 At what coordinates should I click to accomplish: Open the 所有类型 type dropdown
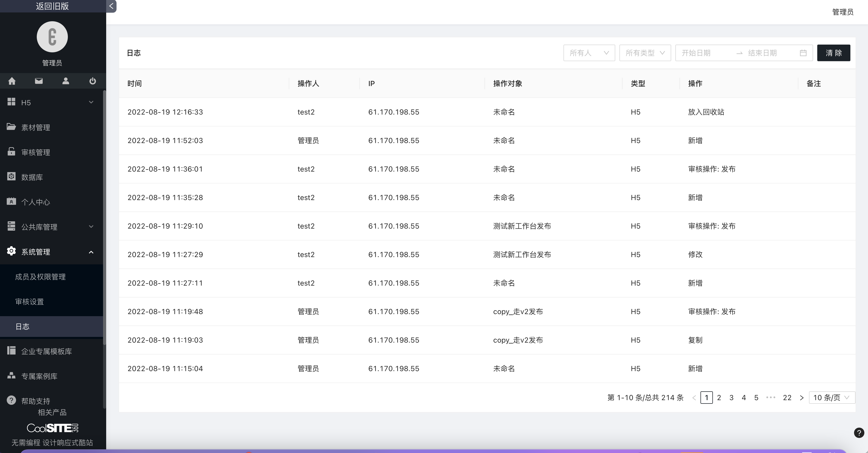[645, 53]
